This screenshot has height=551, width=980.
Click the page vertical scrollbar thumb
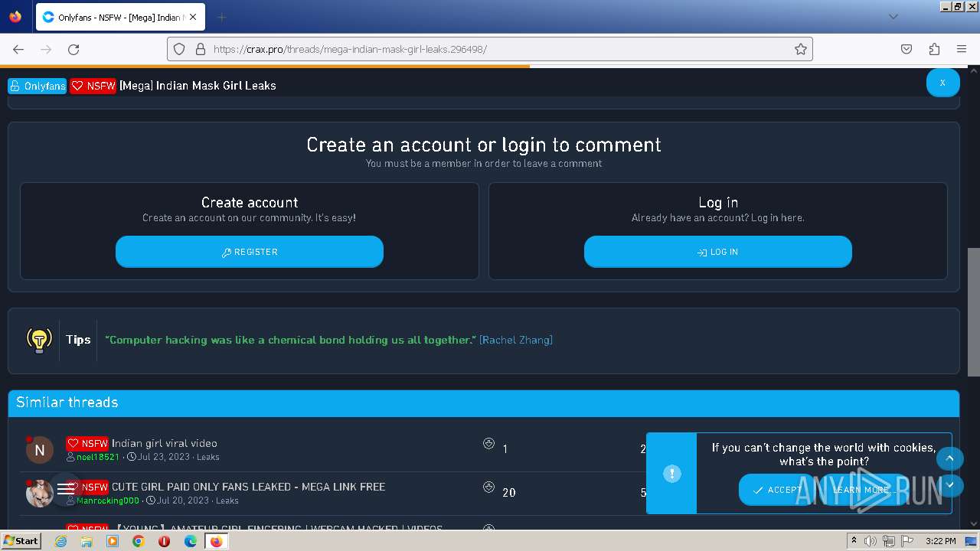click(x=973, y=311)
